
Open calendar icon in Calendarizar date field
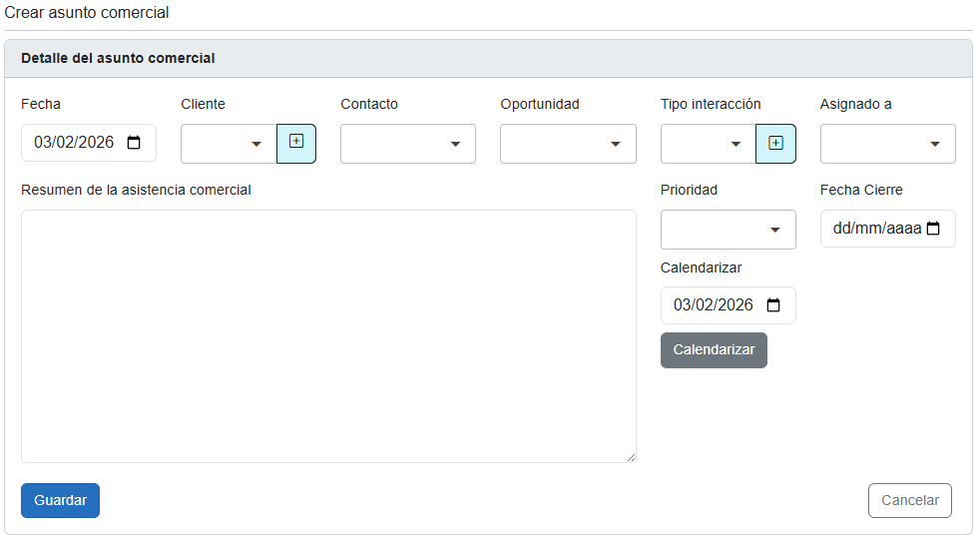pyautogui.click(x=773, y=305)
